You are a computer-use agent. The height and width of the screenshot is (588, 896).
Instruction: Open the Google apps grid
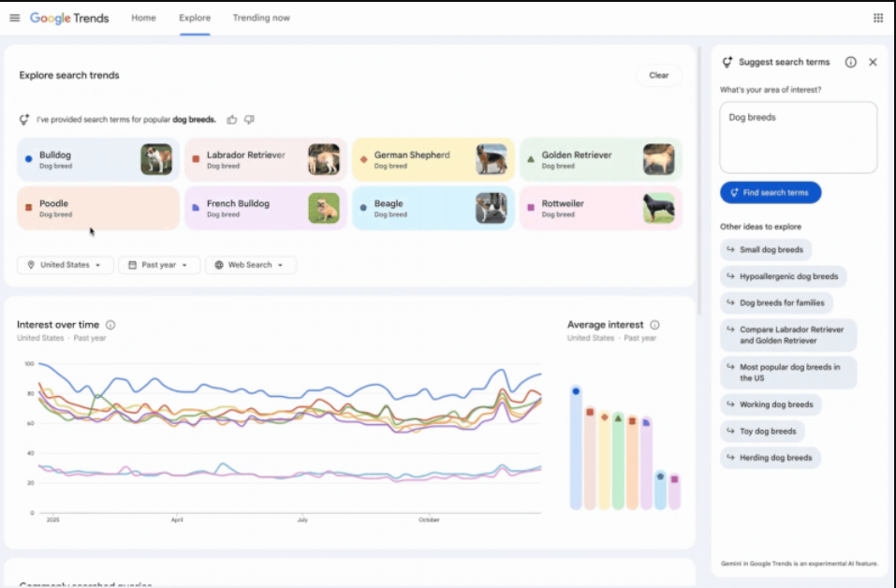point(877,18)
